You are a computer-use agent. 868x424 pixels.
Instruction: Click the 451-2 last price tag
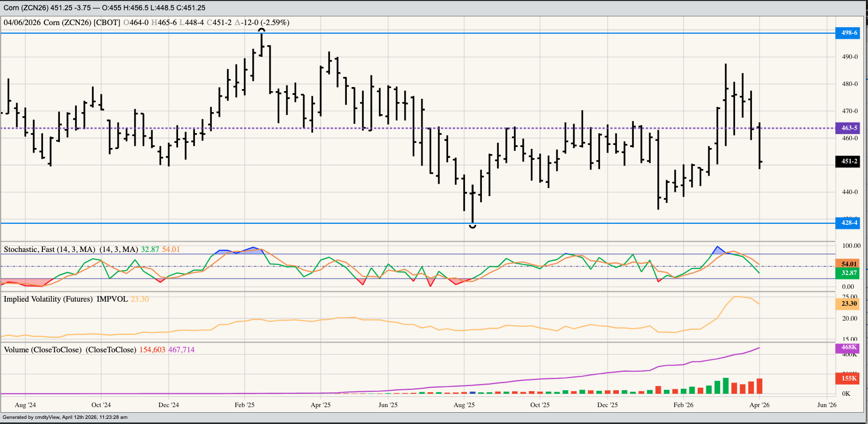[848, 161]
